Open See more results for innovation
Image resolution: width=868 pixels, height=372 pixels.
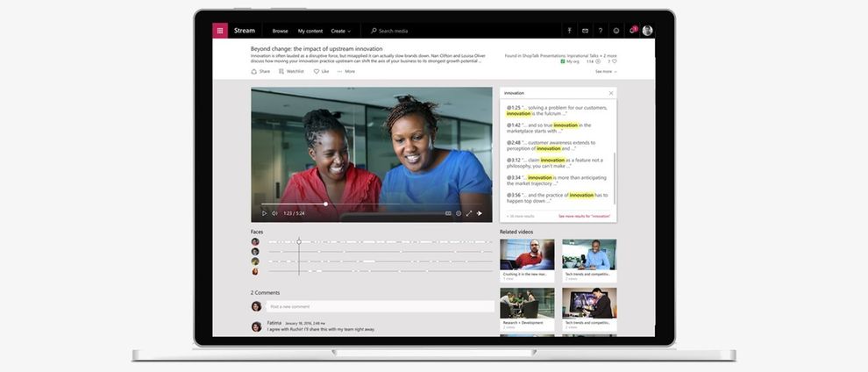click(x=584, y=217)
